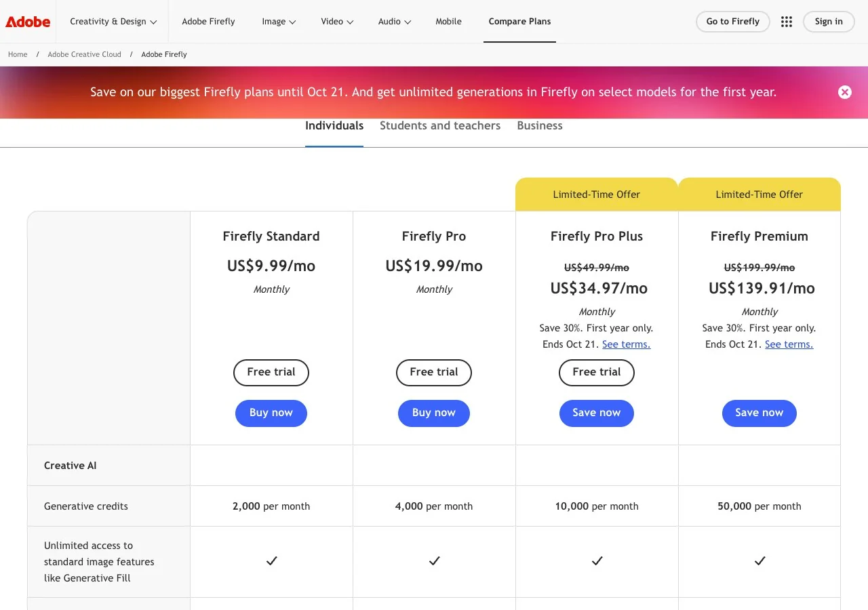Image resolution: width=868 pixels, height=610 pixels.
Task: Click the Firefly Standard plan title
Action: coord(271,237)
